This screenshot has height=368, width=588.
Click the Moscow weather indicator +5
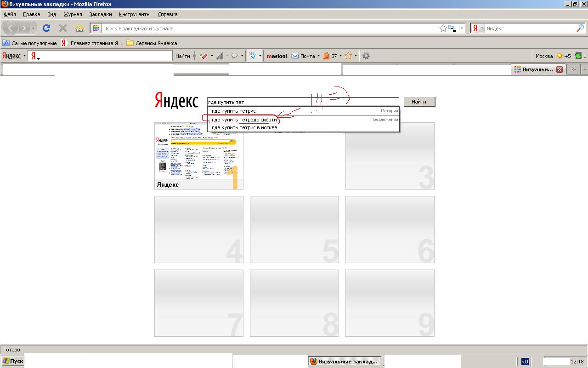pyautogui.click(x=564, y=56)
